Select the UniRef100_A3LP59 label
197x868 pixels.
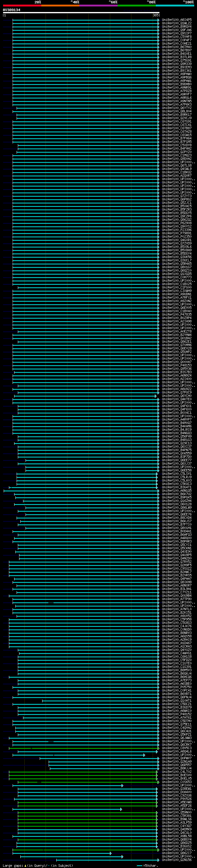[x=177, y=822]
